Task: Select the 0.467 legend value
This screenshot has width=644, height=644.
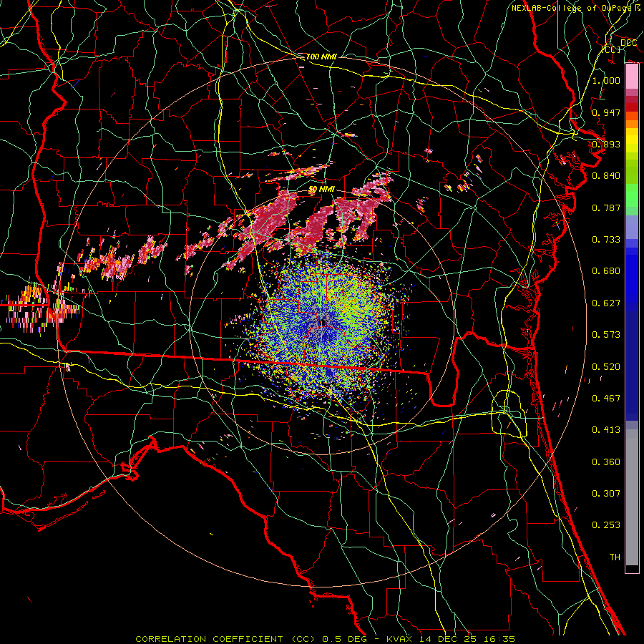Action: [606, 399]
